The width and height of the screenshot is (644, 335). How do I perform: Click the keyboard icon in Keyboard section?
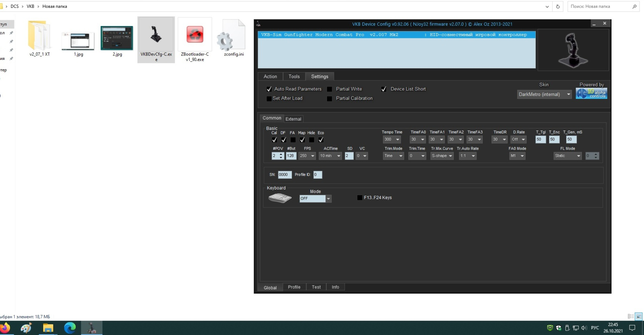click(x=280, y=198)
